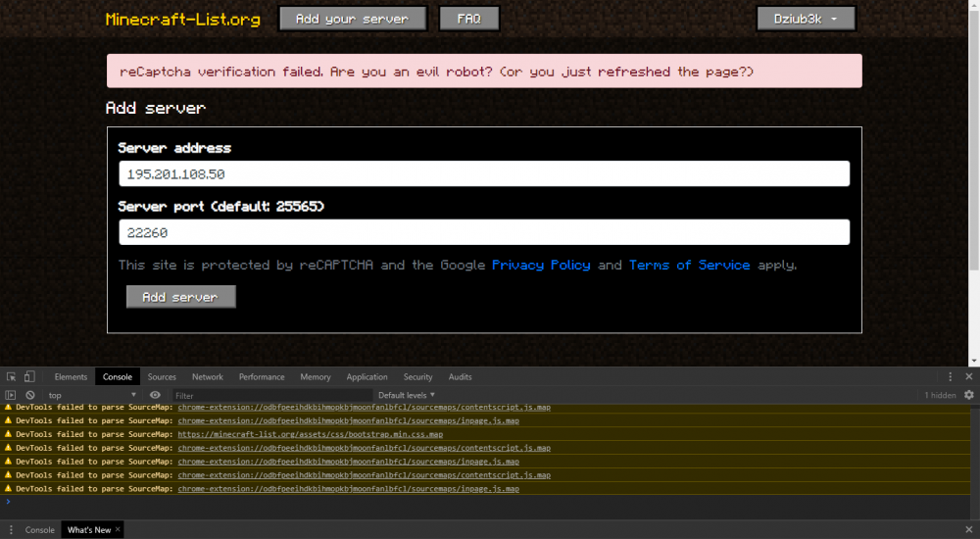Open the Default levels dropdown
This screenshot has height=539, width=980.
[x=407, y=395]
